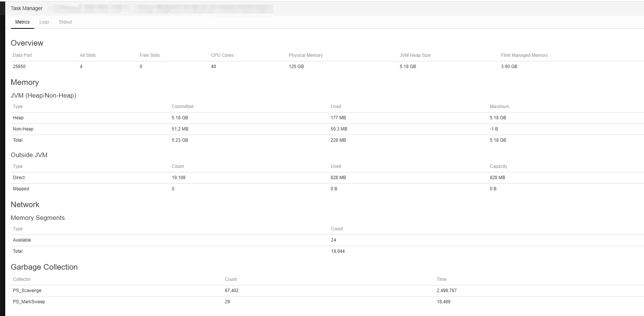Click the Flink Managed Memory column header
The height and width of the screenshot is (316, 644).
(x=524, y=55)
